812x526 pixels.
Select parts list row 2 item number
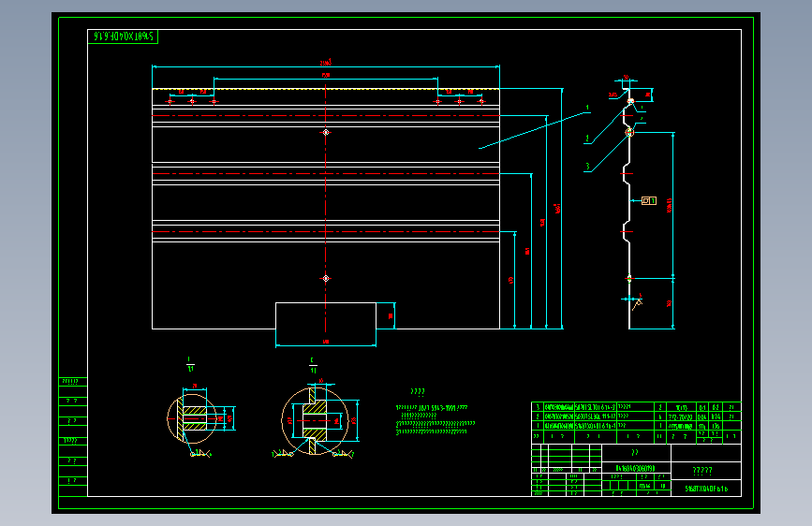tap(538, 416)
